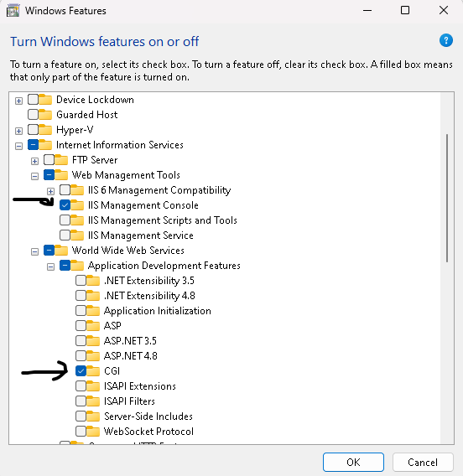Click the ASP.NET 4.8 folder icon

[x=92, y=355]
